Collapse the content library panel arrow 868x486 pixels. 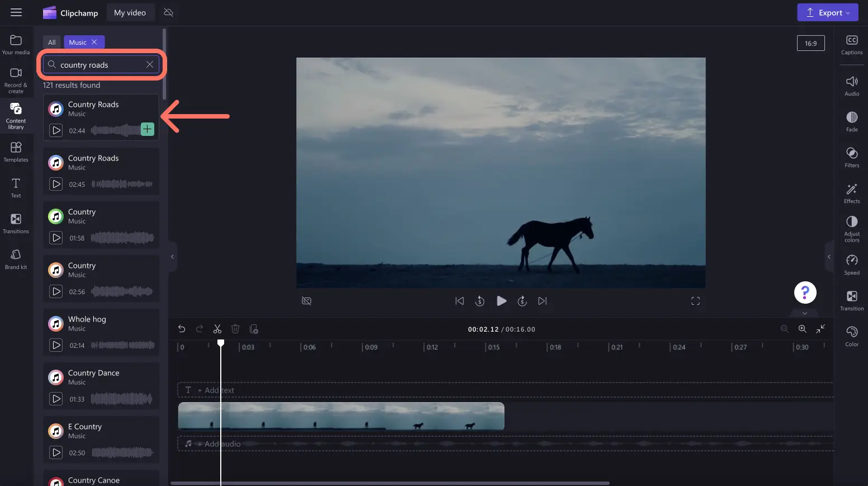point(172,257)
